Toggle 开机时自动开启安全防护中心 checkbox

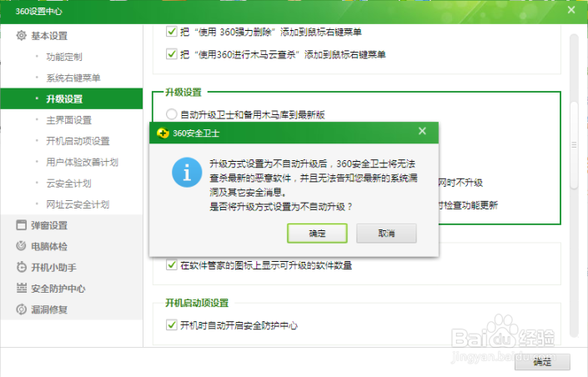[x=171, y=324]
